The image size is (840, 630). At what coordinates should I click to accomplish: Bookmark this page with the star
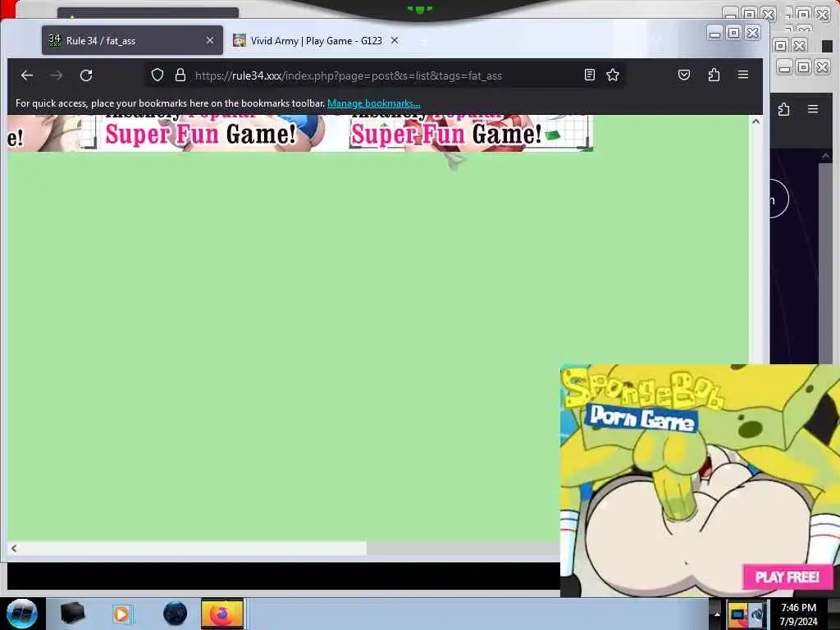pos(613,75)
